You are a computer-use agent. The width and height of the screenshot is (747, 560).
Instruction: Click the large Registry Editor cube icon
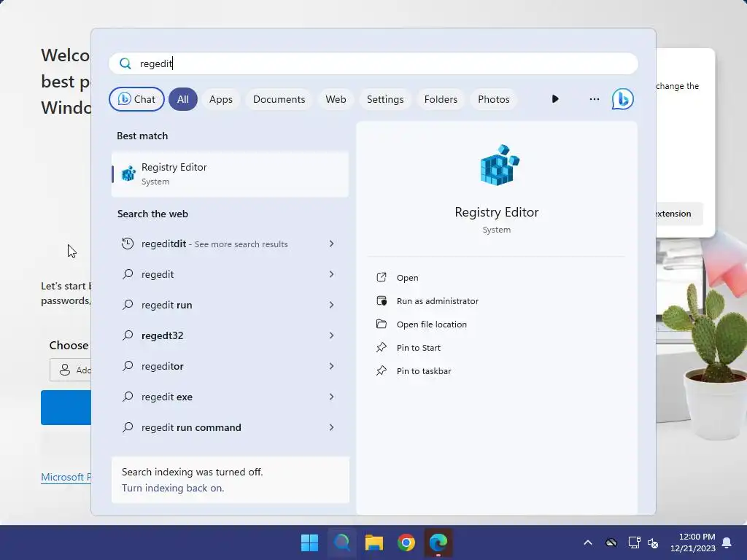pyautogui.click(x=498, y=165)
